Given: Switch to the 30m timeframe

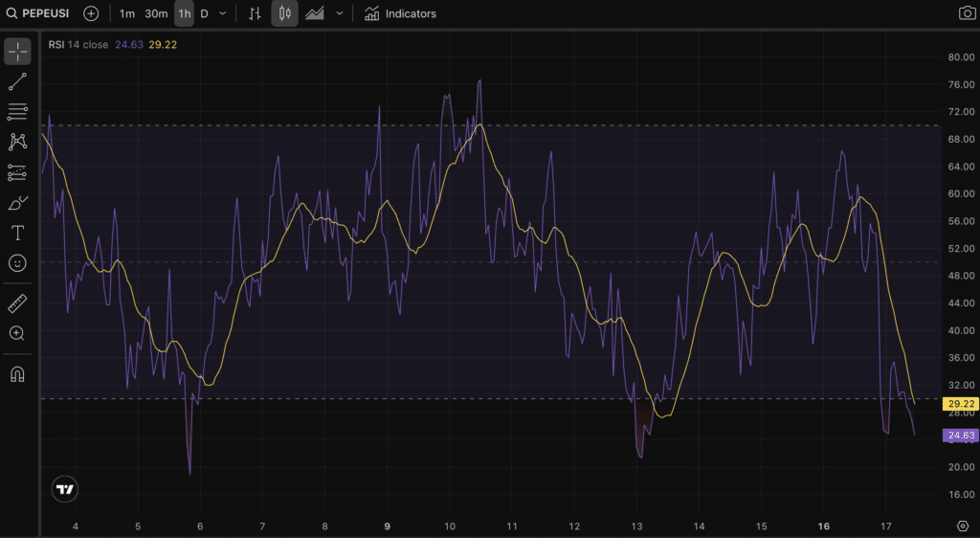Looking at the screenshot, I should (156, 13).
